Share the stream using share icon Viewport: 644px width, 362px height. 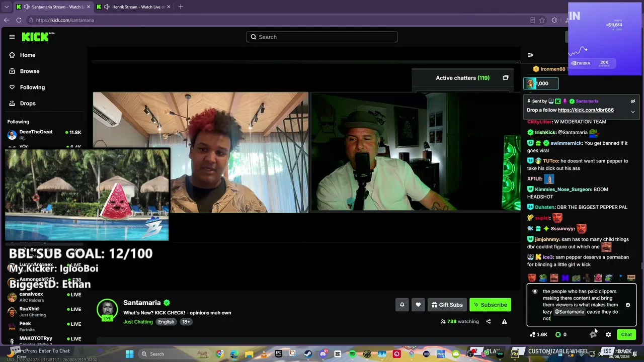click(488, 322)
